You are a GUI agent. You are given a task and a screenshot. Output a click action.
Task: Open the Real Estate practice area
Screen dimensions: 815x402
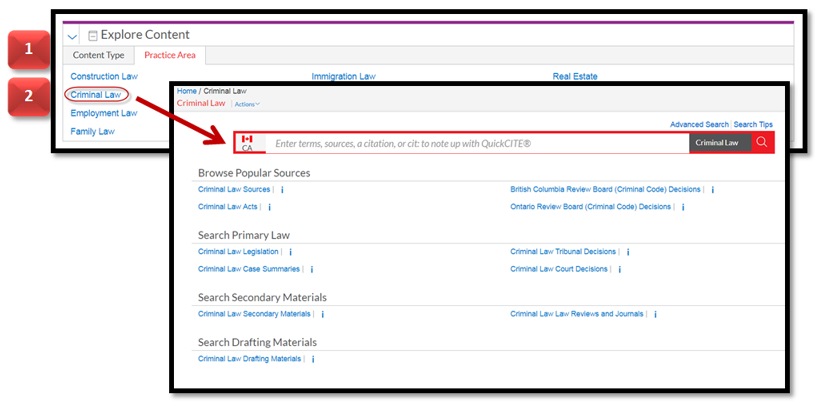[575, 76]
